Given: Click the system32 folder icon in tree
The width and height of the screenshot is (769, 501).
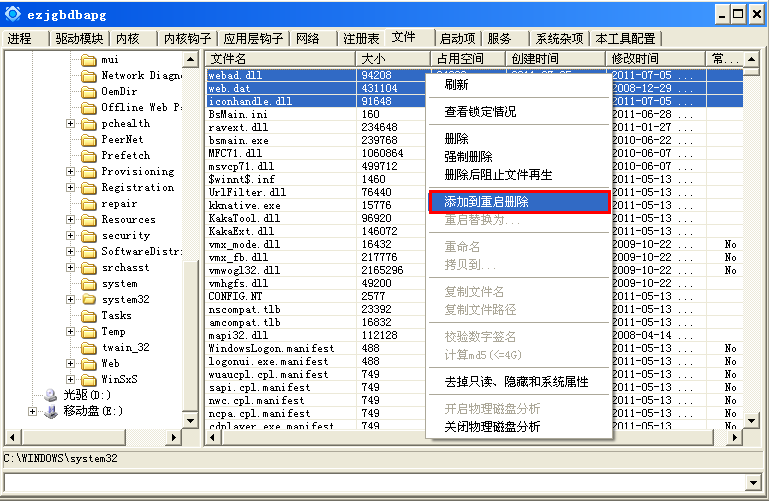Looking at the screenshot, I should point(88,300).
